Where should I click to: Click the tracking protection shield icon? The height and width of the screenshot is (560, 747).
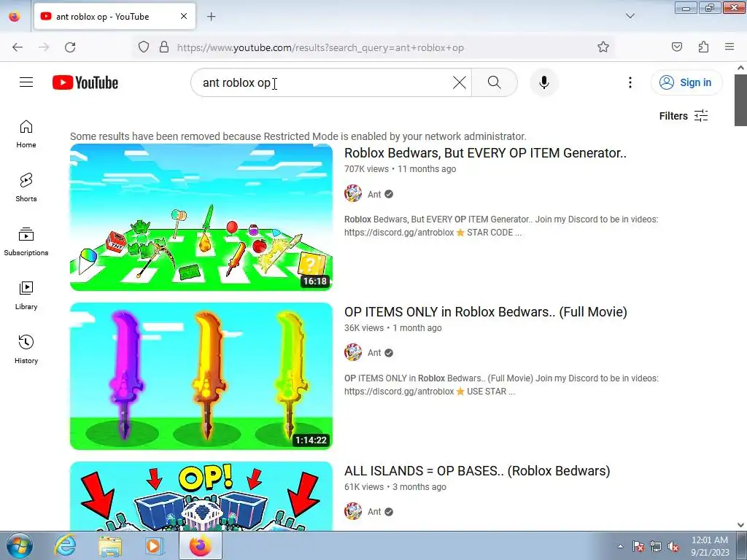(x=144, y=47)
